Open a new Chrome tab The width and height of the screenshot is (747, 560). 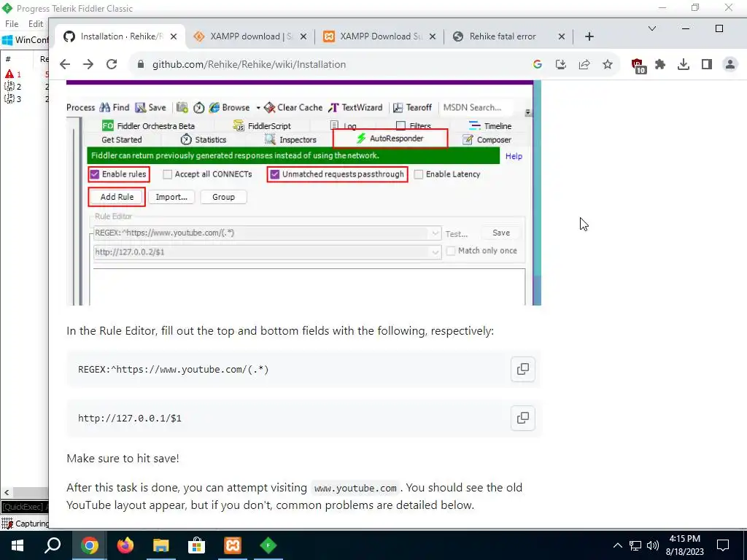589,36
